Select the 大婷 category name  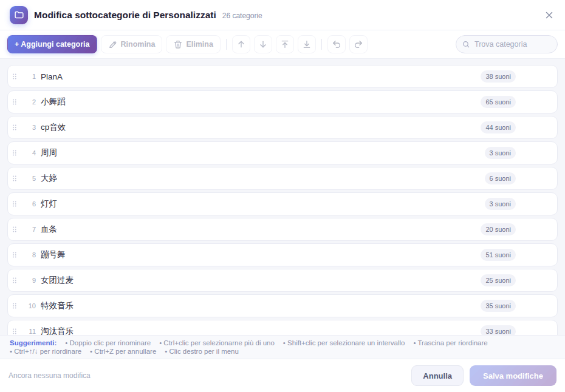(x=49, y=178)
